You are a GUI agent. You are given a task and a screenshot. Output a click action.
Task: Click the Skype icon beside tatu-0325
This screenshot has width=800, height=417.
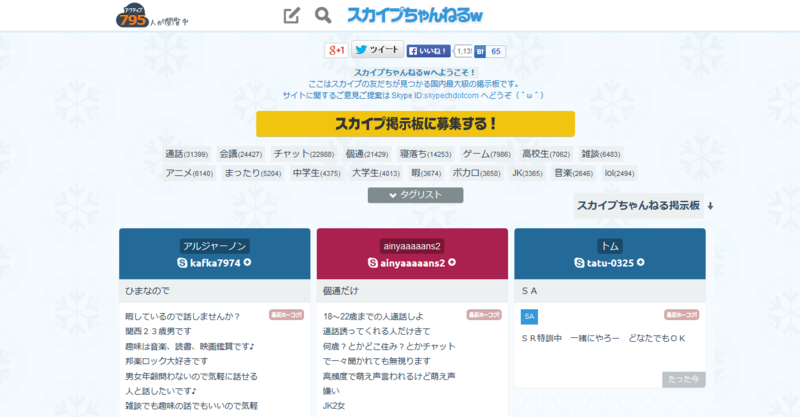pyautogui.click(x=579, y=263)
